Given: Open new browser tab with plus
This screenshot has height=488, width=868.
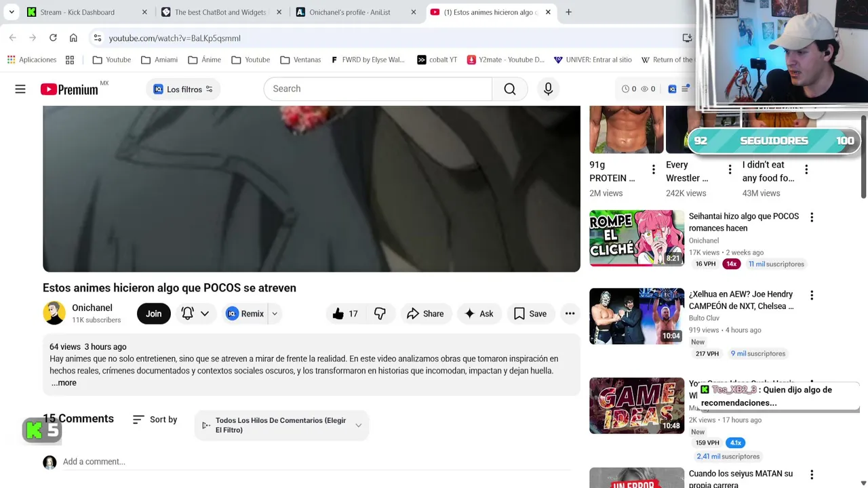Looking at the screenshot, I should pyautogui.click(x=568, y=12).
